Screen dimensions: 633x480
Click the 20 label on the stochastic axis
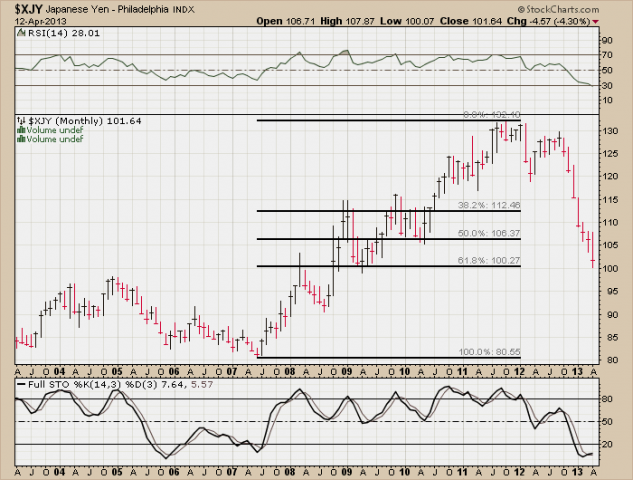click(607, 444)
